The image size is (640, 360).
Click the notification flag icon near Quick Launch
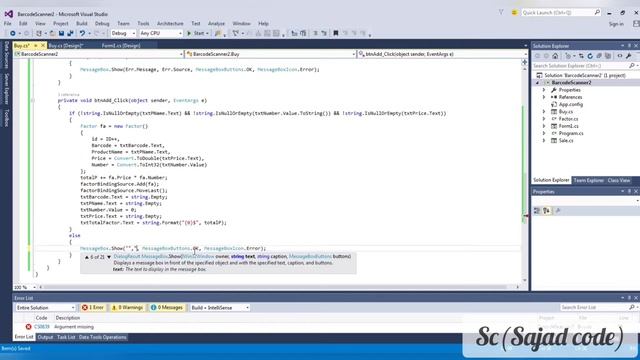(x=501, y=13)
